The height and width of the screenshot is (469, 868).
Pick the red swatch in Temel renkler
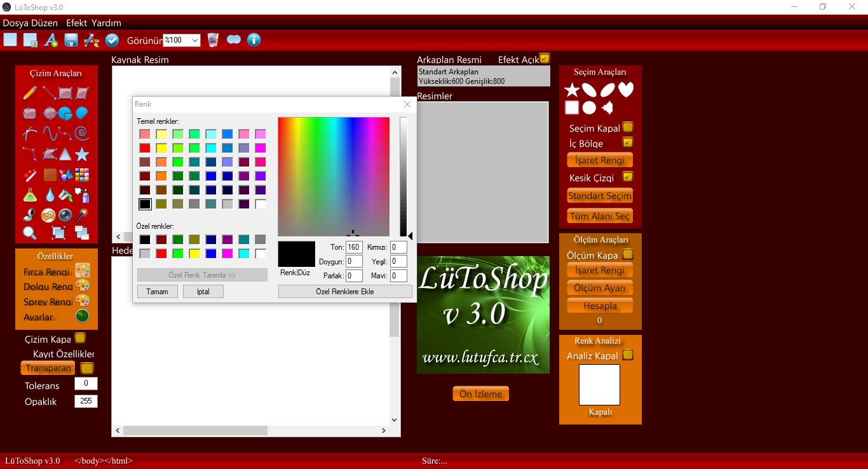145,148
